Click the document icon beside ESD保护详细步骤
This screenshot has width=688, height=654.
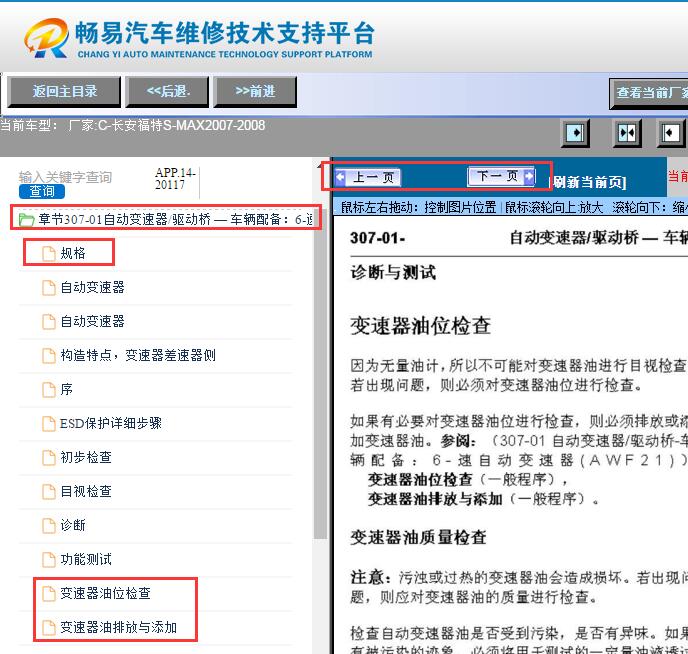pyautogui.click(x=49, y=424)
